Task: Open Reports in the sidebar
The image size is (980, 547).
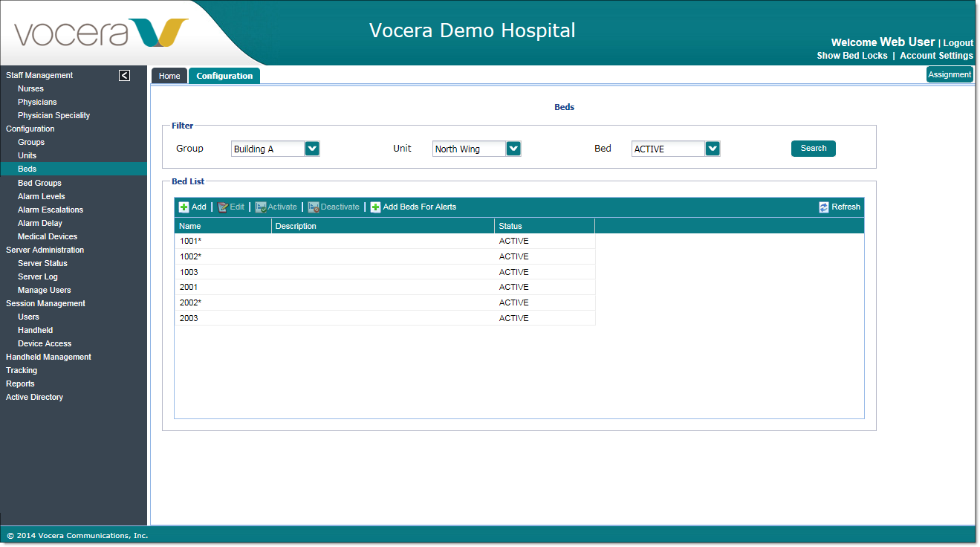Action: (20, 383)
